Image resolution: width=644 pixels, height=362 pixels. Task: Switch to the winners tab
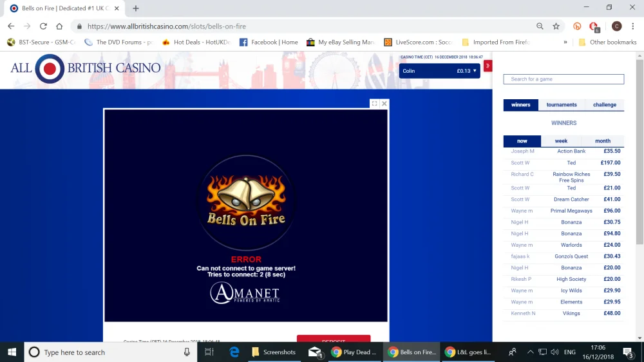(521, 105)
